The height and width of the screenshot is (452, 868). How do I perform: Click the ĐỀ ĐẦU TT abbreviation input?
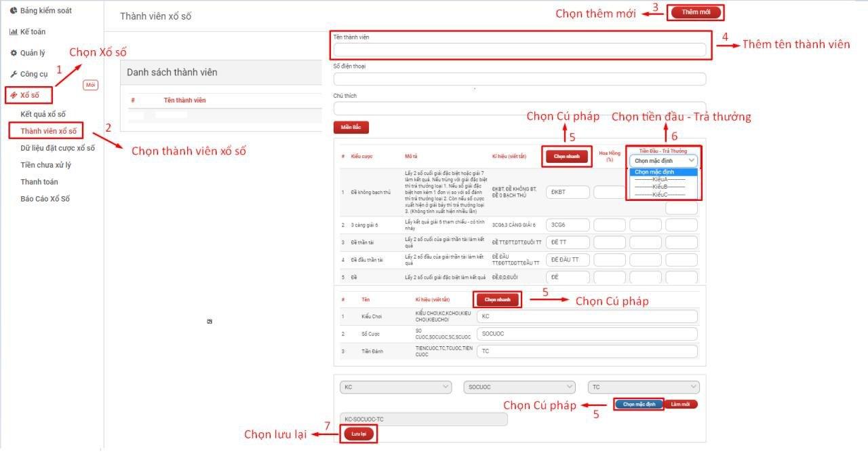pyautogui.click(x=568, y=259)
